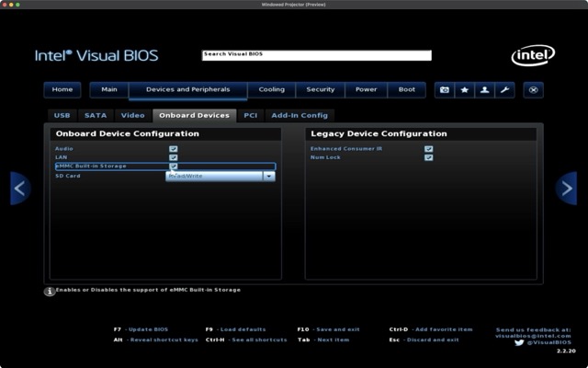
Task: Open the wrench settings icon
Action: 504,90
